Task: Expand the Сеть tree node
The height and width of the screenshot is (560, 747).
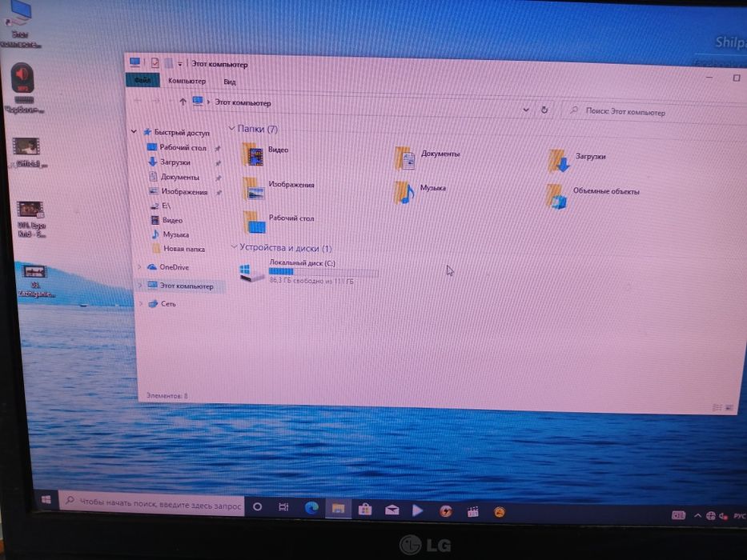Action: pyautogui.click(x=141, y=303)
